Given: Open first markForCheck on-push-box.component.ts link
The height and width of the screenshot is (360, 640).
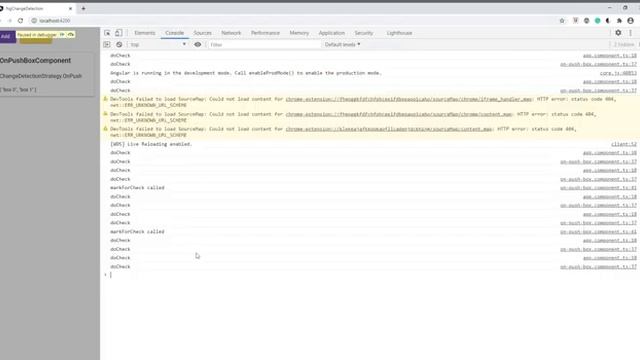Looking at the screenshot, I should tap(598, 188).
